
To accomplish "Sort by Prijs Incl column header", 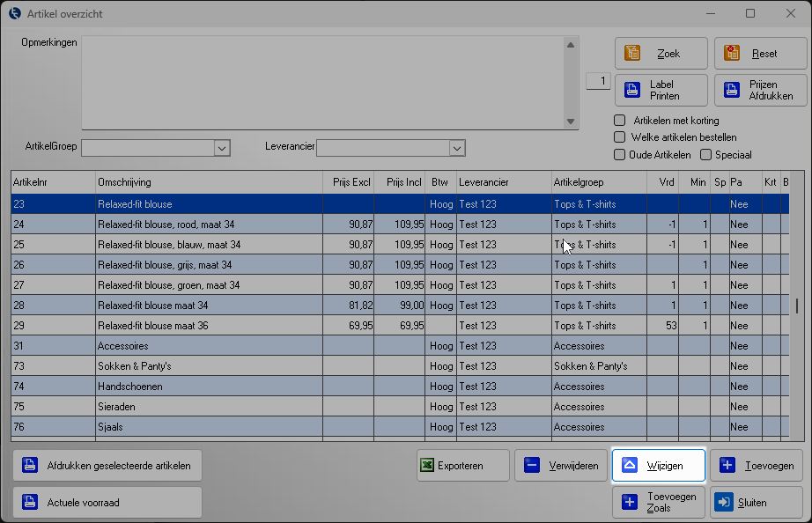I will pyautogui.click(x=400, y=182).
